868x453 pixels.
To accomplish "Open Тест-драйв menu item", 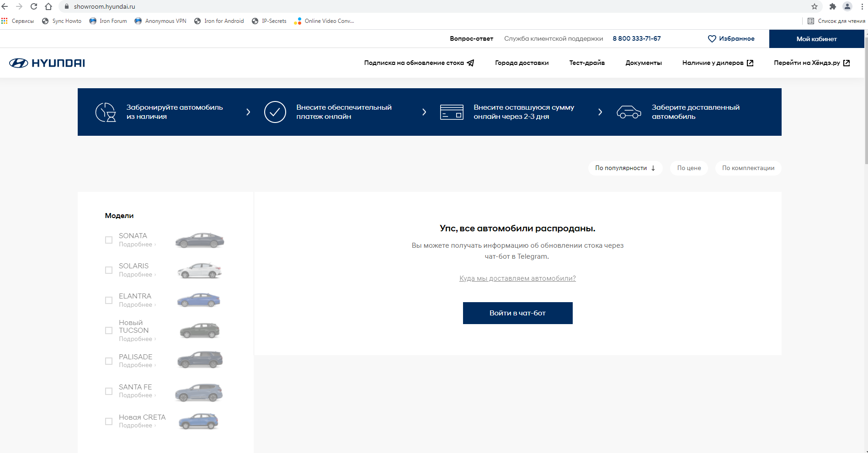I will [587, 63].
